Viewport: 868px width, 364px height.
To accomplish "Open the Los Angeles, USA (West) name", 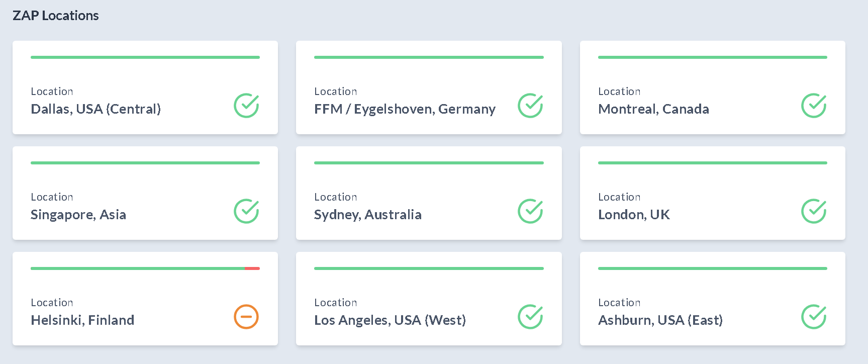I will pos(390,320).
